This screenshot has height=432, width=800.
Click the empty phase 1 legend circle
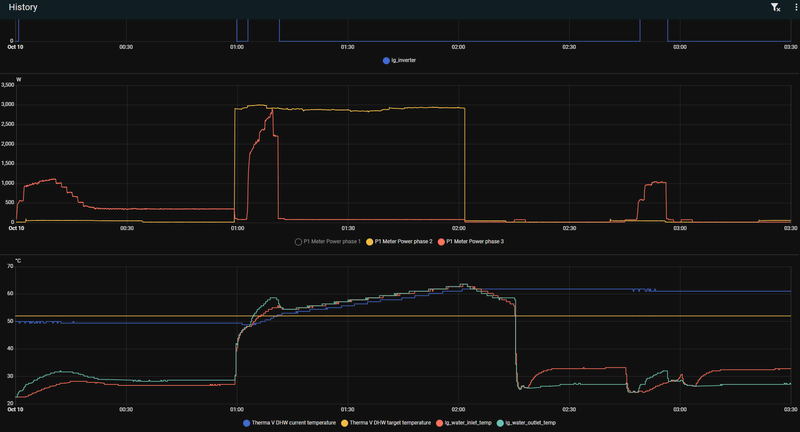[x=298, y=242]
